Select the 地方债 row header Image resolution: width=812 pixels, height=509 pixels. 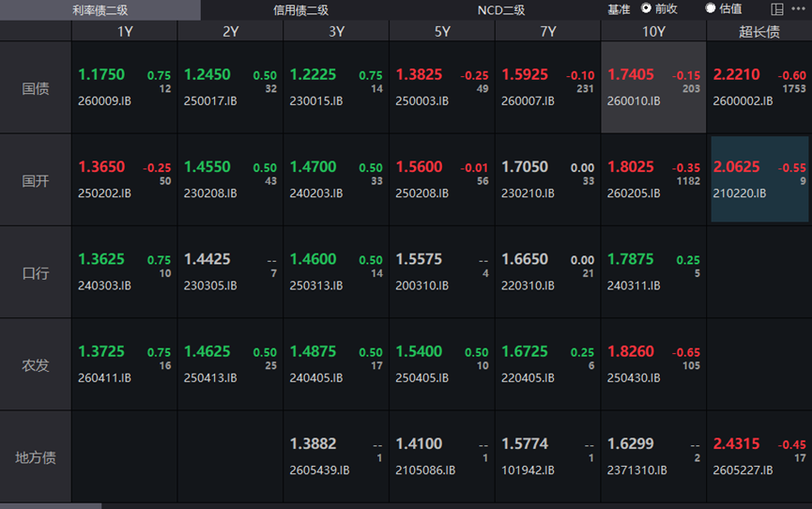click(x=36, y=457)
